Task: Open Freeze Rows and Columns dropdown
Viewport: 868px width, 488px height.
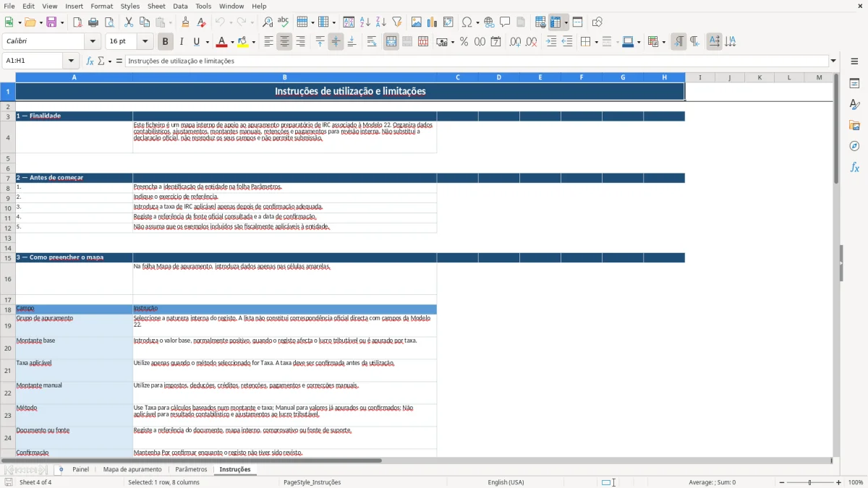Action: pyautogui.click(x=566, y=22)
